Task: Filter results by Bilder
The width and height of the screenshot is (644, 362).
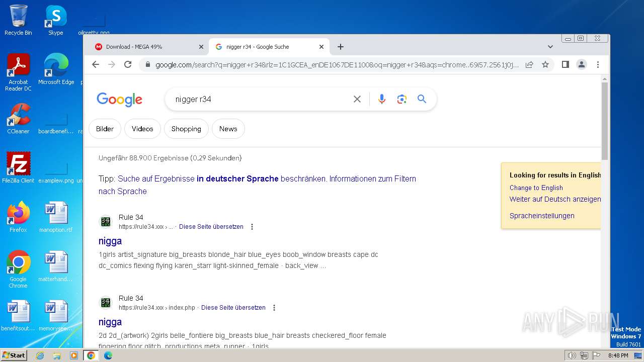Action: coord(105,129)
